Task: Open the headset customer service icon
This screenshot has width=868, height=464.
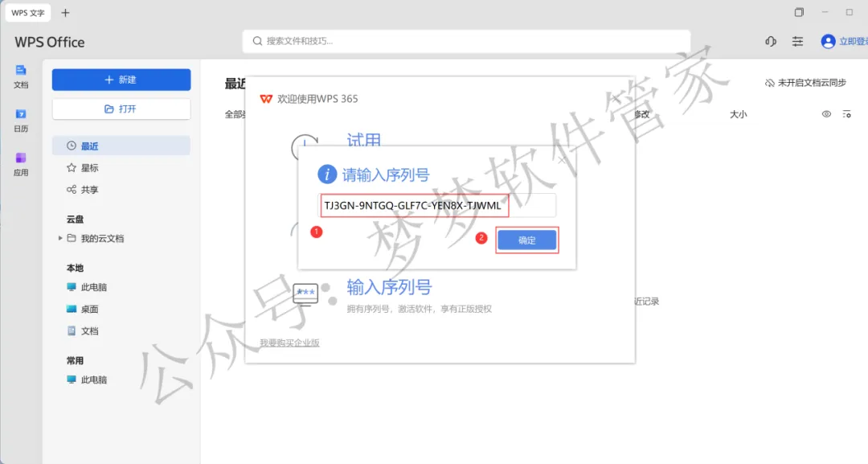Action: pos(771,42)
